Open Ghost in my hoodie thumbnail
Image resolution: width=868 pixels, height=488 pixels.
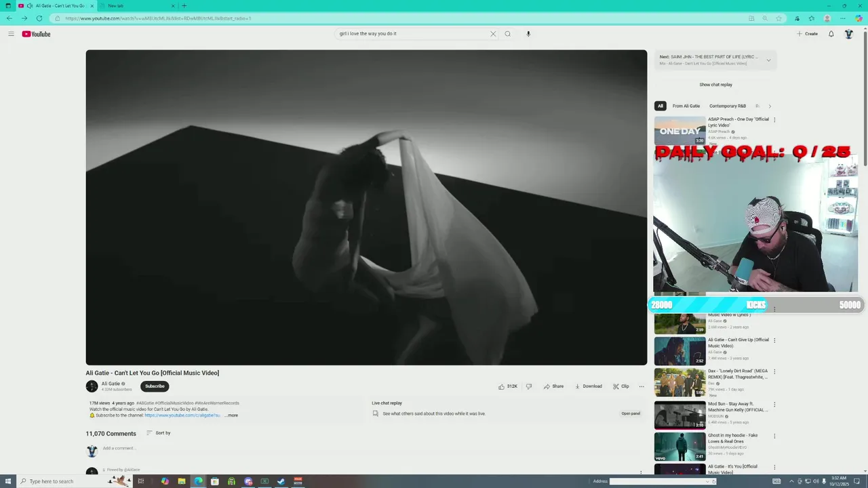point(679,447)
